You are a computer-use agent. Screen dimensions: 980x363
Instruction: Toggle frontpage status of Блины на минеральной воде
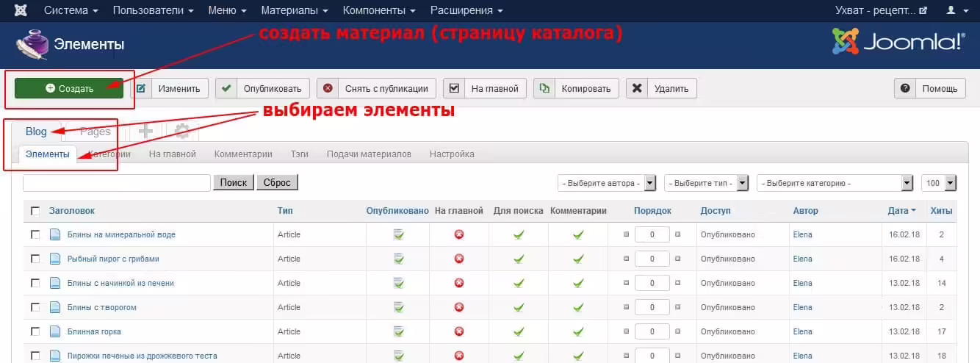pos(459,234)
